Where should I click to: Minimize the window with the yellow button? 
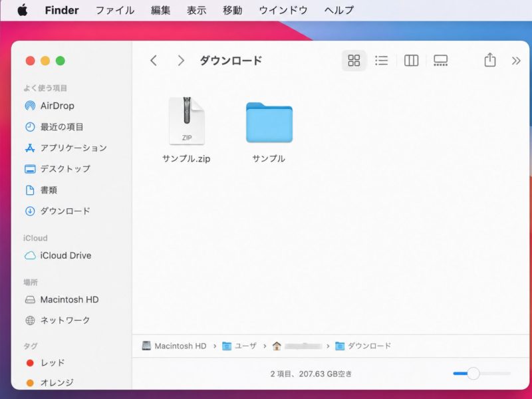[x=45, y=61]
